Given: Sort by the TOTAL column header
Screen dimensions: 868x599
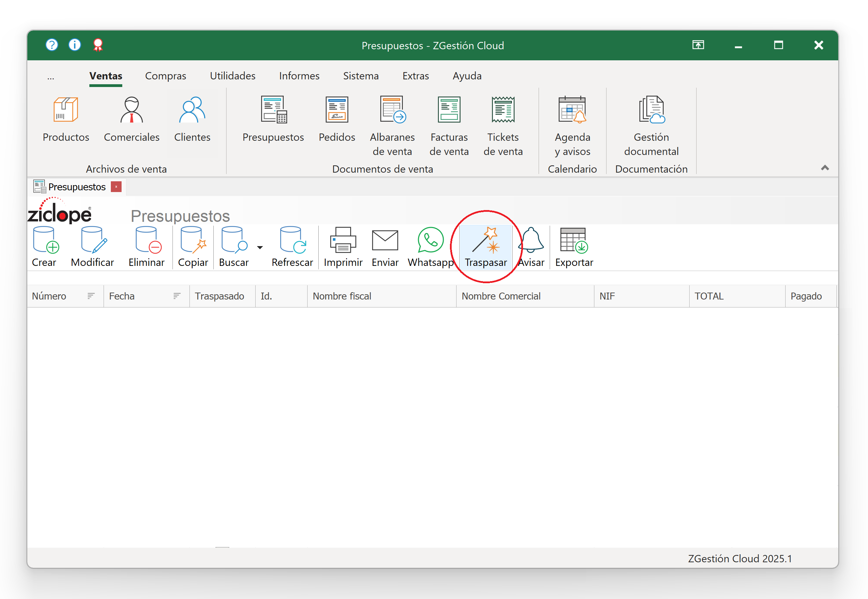Looking at the screenshot, I should [737, 296].
